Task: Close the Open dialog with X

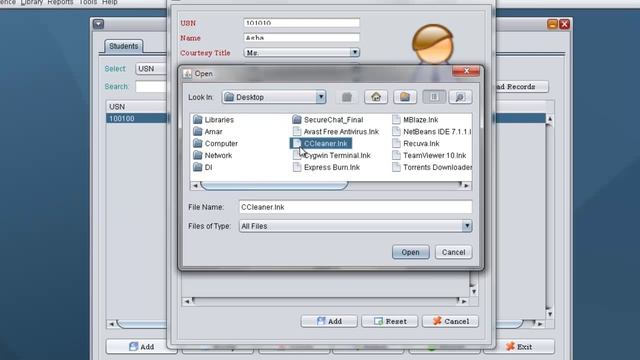Action: click(466, 71)
